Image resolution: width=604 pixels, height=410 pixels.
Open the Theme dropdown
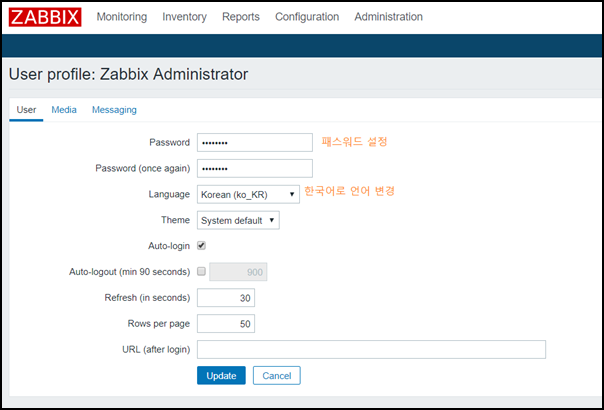(238, 220)
